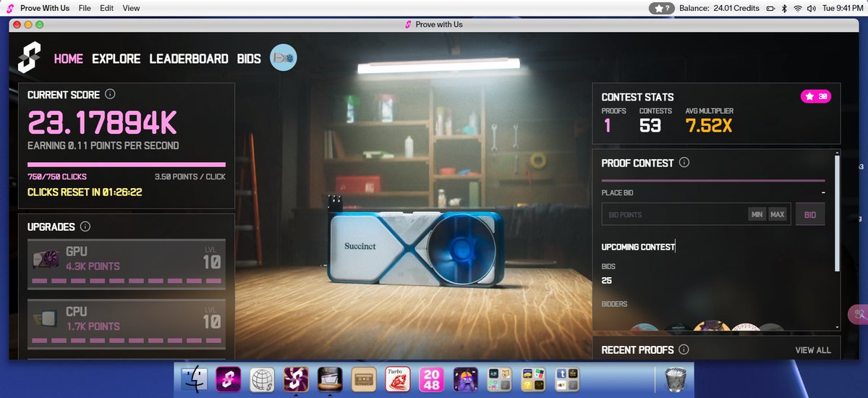The width and height of the screenshot is (868, 398).
Task: Click the star question badge in menu bar
Action: pyautogui.click(x=662, y=8)
